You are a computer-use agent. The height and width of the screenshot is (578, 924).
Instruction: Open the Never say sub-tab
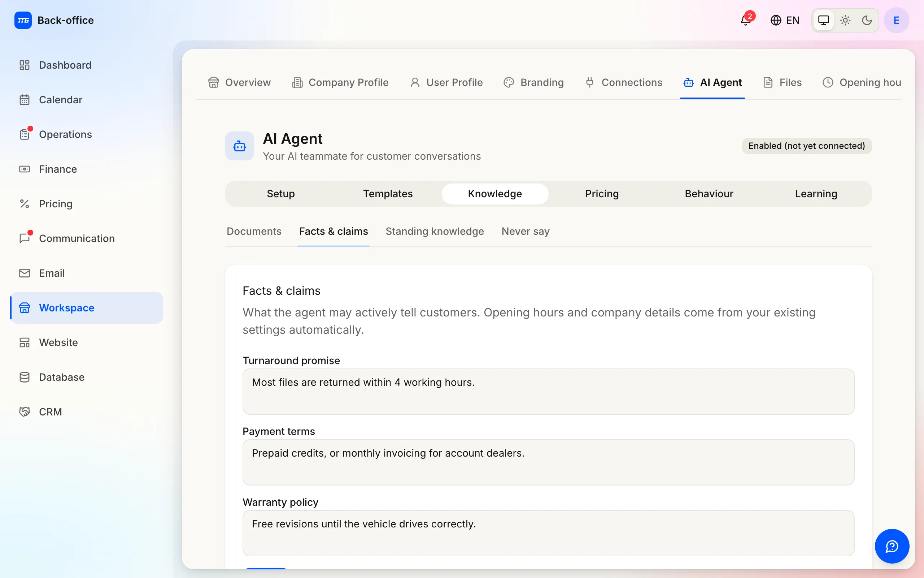click(526, 231)
